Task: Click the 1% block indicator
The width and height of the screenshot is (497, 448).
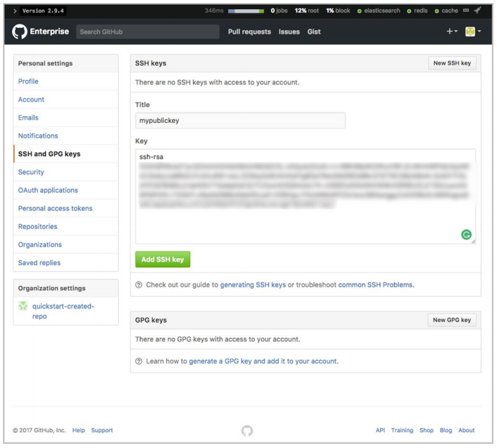Action: tap(338, 11)
